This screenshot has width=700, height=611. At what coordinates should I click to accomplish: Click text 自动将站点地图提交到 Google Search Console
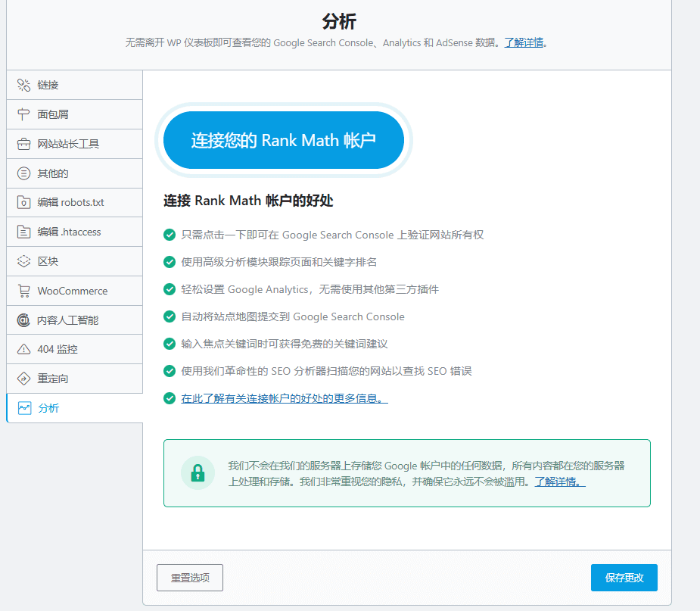pos(292,316)
